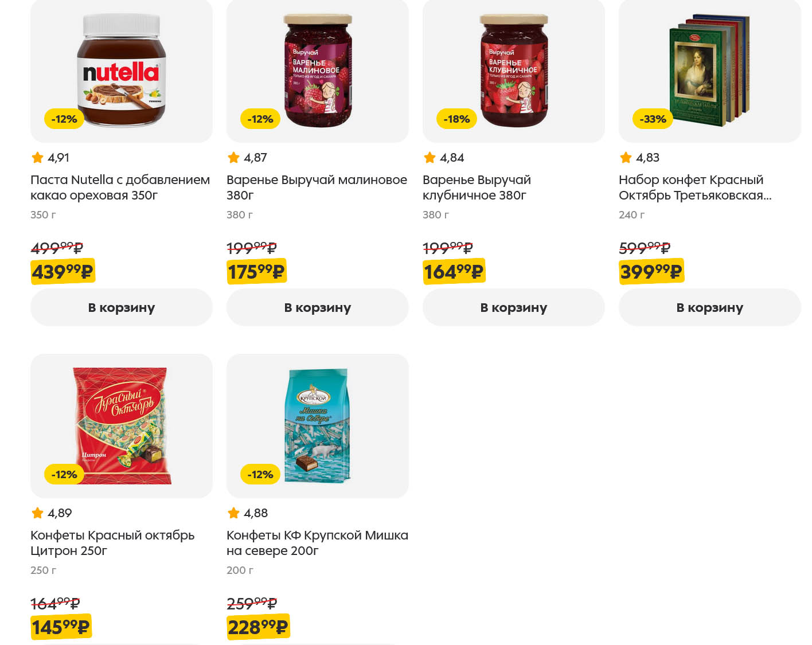Viewport: 812px width, 645px height.
Task: Open Третьяковская candy box image
Action: [709, 69]
